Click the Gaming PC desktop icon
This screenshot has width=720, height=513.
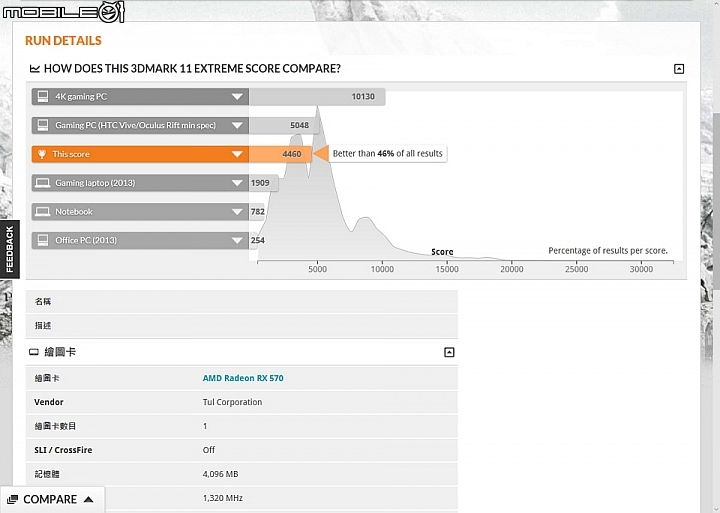(x=43, y=125)
